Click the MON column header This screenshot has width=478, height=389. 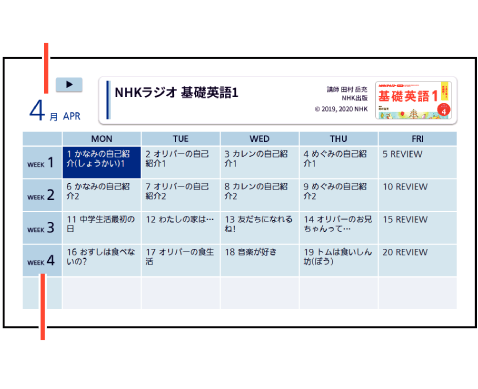coord(102,139)
